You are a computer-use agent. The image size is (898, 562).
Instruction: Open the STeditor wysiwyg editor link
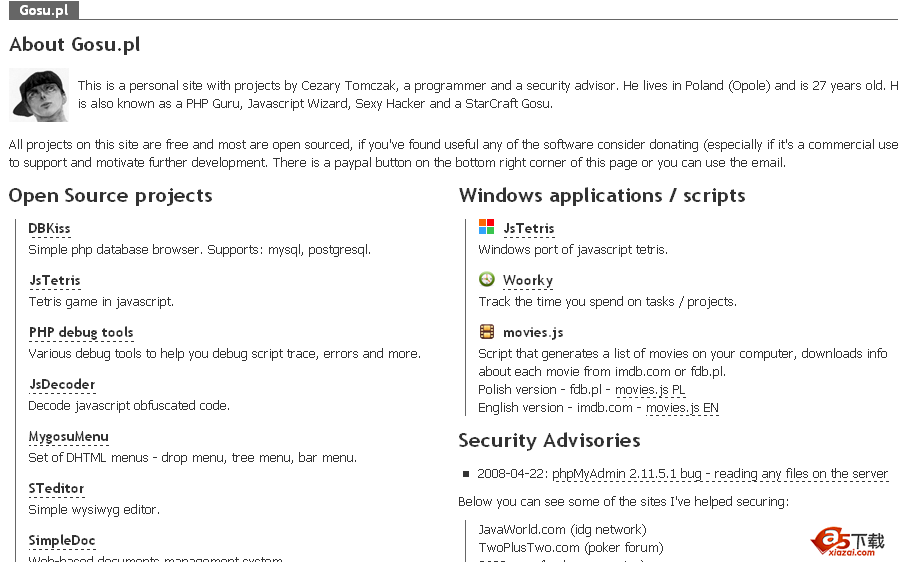[x=56, y=489]
